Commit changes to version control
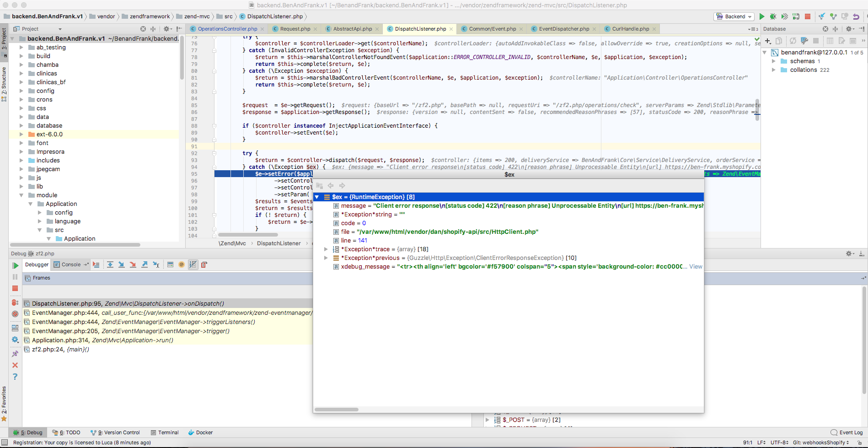 point(833,16)
